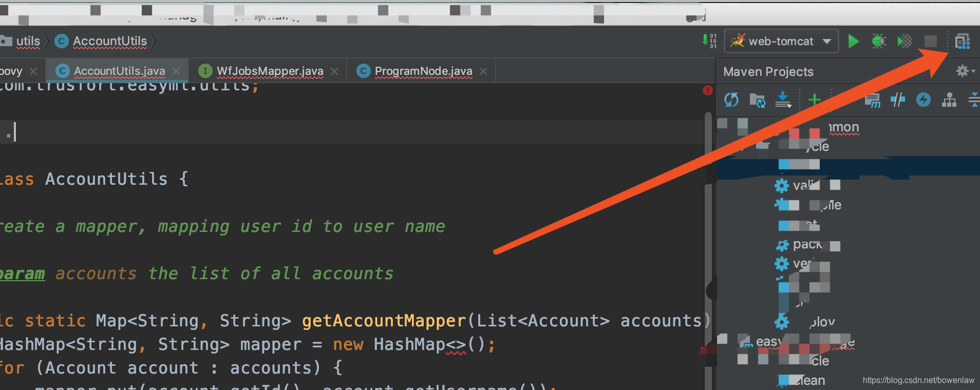Select the deploy lifecycle phase
Image resolution: width=980 pixels, height=390 pixels.
(x=804, y=322)
